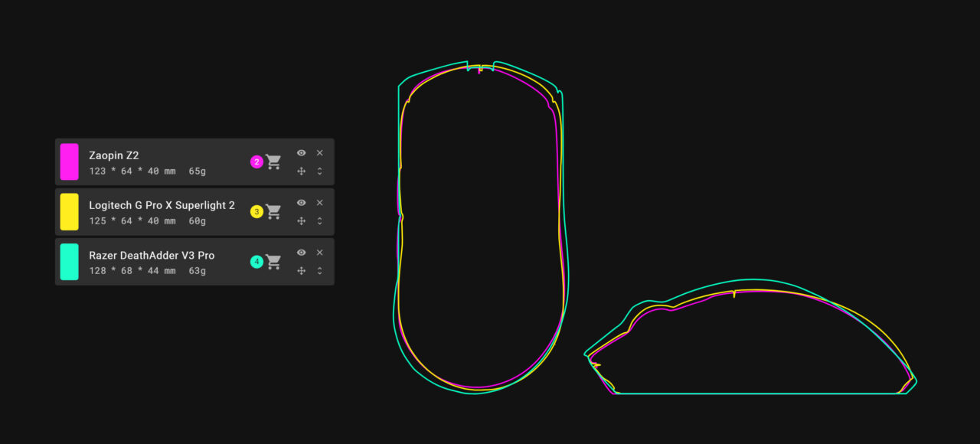
Task: Click the move handle on Razer DeathAdder V3 Pro row
Action: tap(302, 271)
